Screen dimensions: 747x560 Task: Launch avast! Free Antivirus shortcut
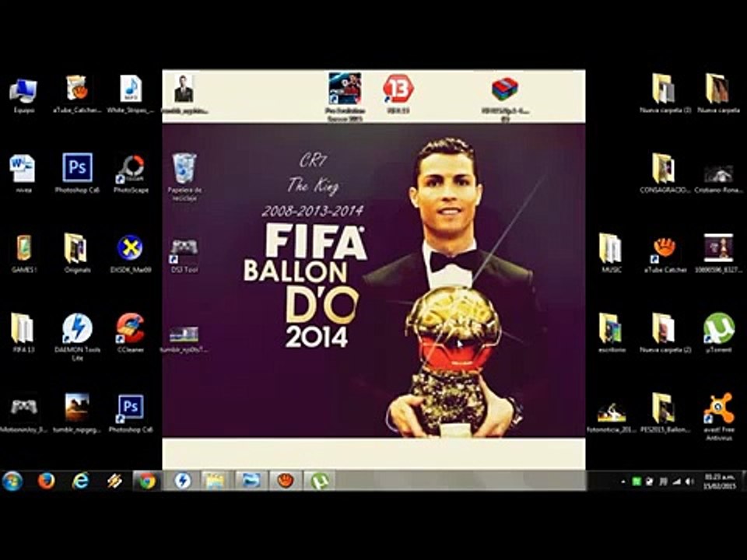[x=719, y=408]
